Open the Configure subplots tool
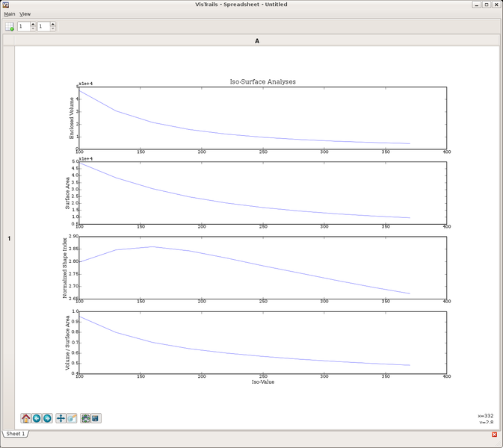Viewport: 503px width, 448px height. (x=86, y=418)
